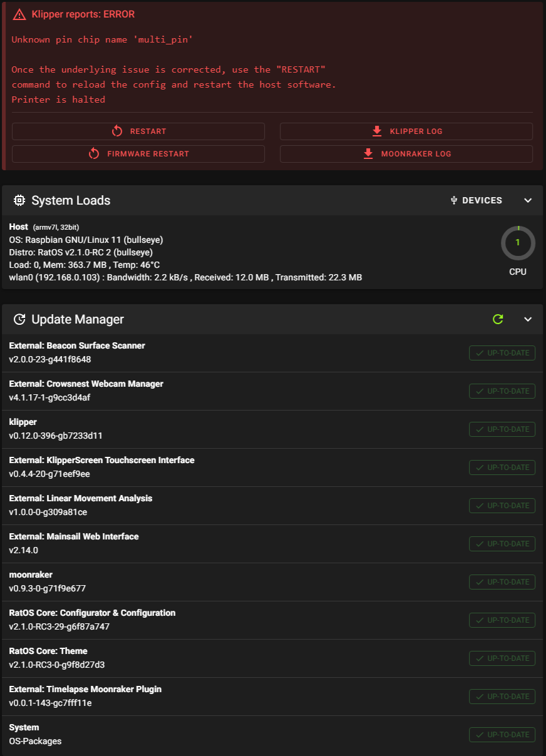546x756 pixels.
Task: Click KlipperScreen version v0.4.4-20-g71eef9ee
Action: [x=49, y=474]
